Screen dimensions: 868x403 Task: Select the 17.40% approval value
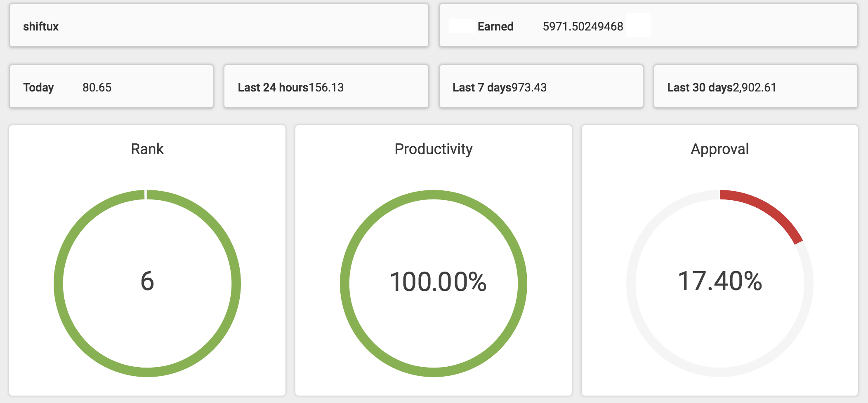720,281
